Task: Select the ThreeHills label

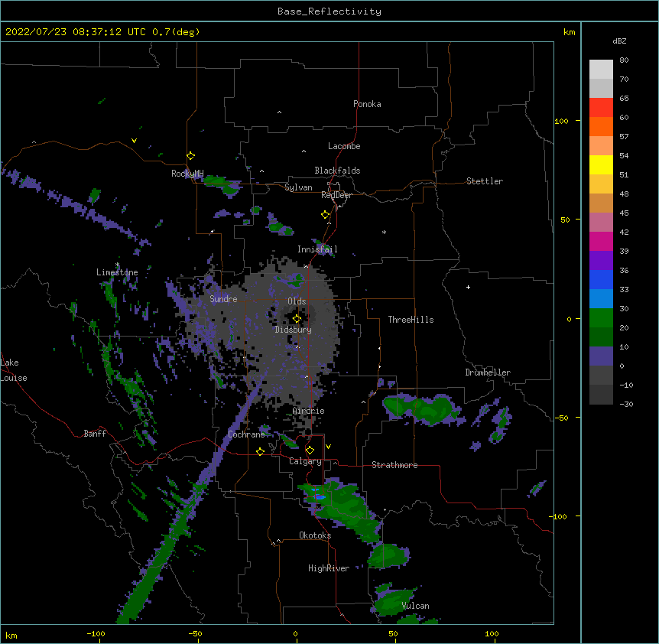Action: point(411,320)
